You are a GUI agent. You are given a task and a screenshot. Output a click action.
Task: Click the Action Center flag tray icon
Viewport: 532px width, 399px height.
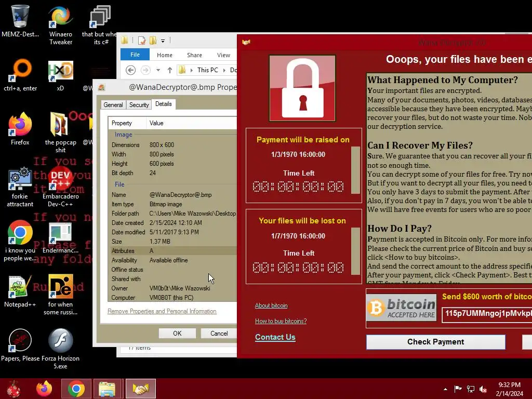point(458,389)
